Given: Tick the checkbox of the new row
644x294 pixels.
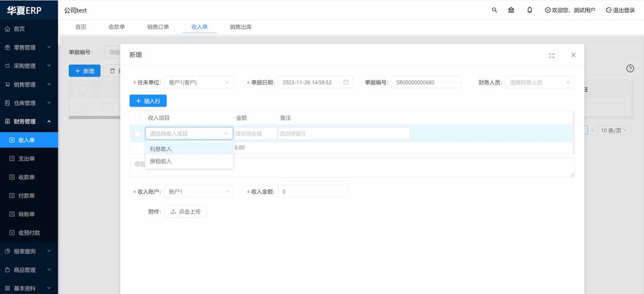Looking at the screenshot, I should point(137,134).
